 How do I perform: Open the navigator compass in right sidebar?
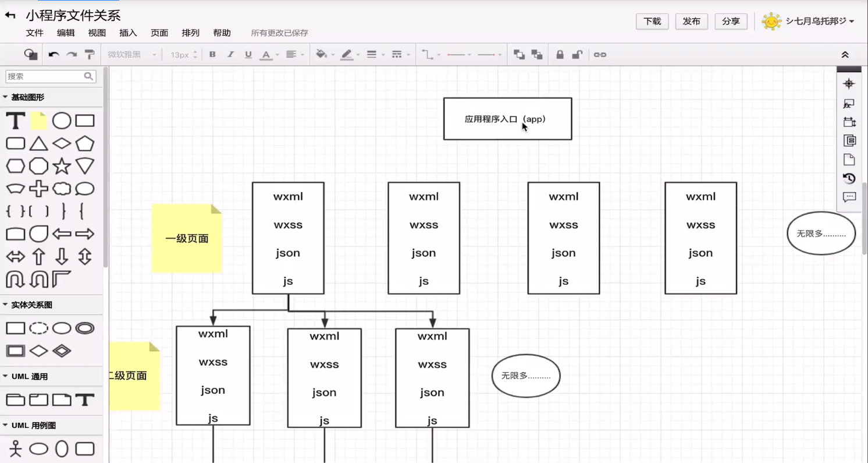(x=849, y=84)
